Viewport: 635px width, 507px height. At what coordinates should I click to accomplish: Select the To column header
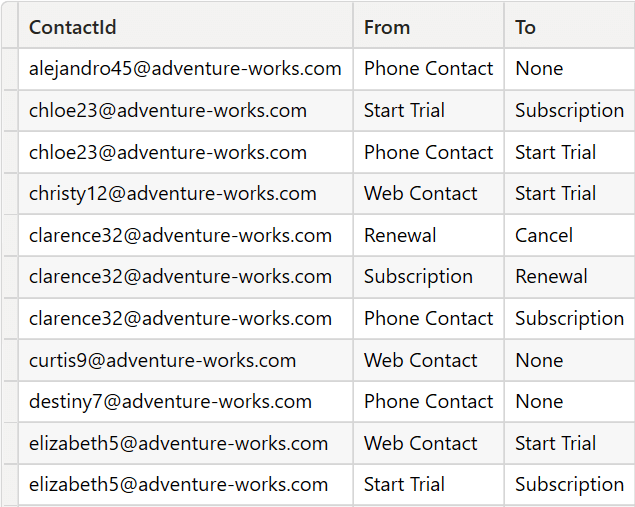(x=569, y=27)
